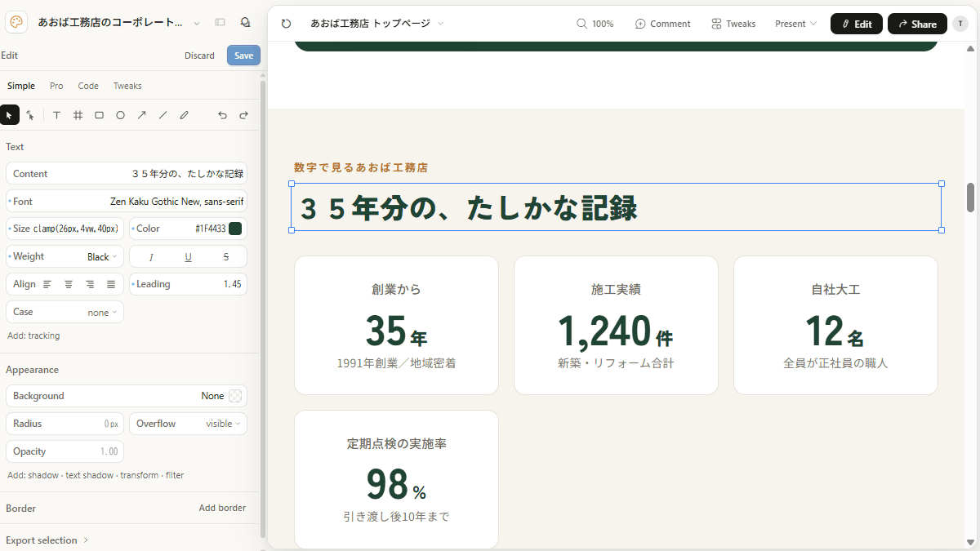
Task: Justify text alignment
Action: click(111, 284)
